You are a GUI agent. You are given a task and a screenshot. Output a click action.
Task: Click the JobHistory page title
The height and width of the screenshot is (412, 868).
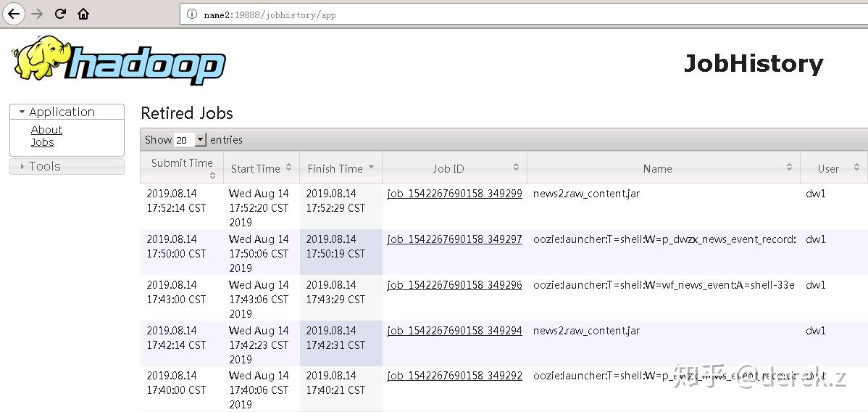tap(754, 64)
